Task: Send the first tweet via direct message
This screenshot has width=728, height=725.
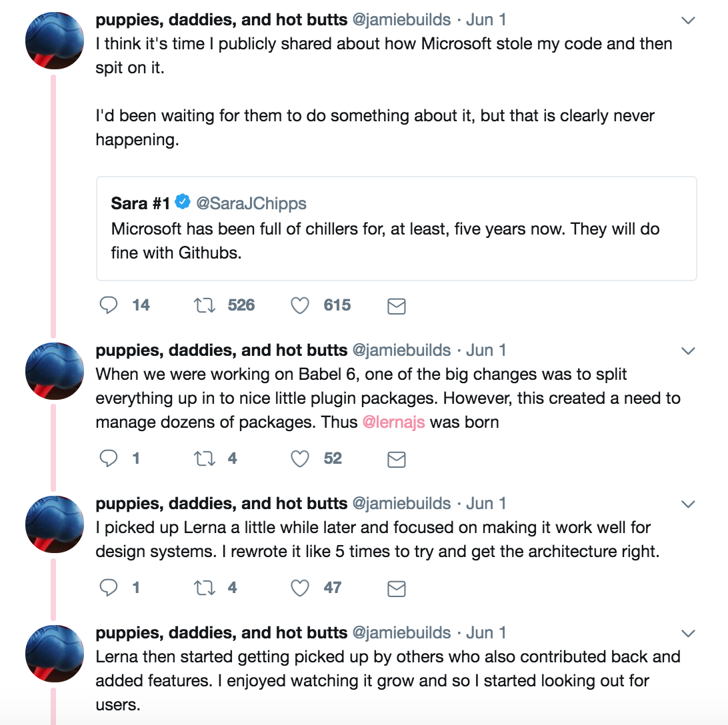Action: pos(397,306)
